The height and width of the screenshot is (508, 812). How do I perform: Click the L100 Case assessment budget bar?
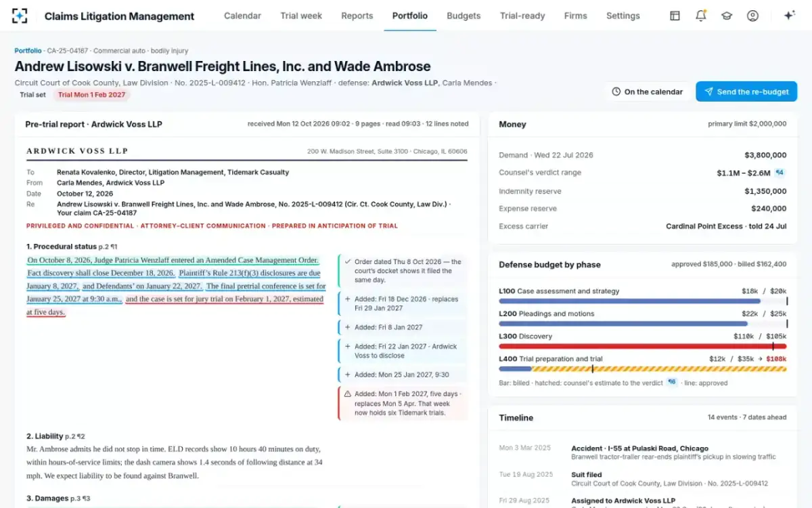643,301
